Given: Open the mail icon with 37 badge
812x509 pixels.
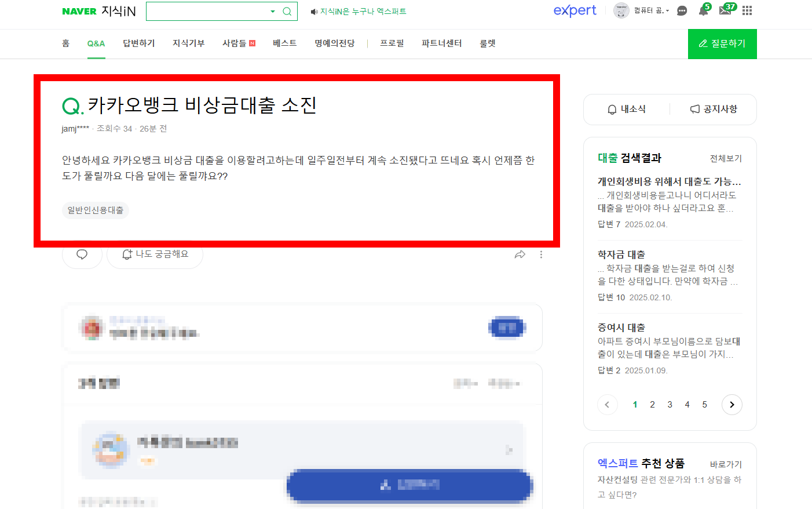Looking at the screenshot, I should coord(726,10).
